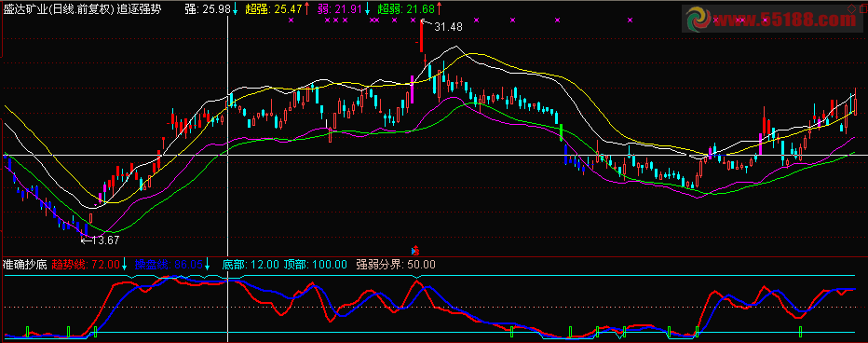Image resolution: width=868 pixels, height=343 pixels.
Task: Click the 13.67 low price label
Action: (x=105, y=240)
